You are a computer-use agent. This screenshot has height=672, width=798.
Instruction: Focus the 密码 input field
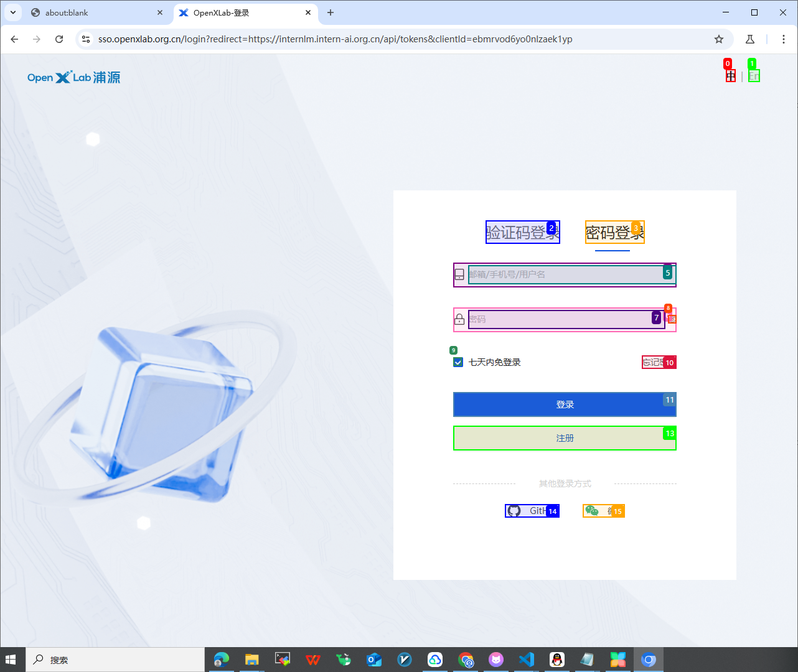[x=566, y=319]
